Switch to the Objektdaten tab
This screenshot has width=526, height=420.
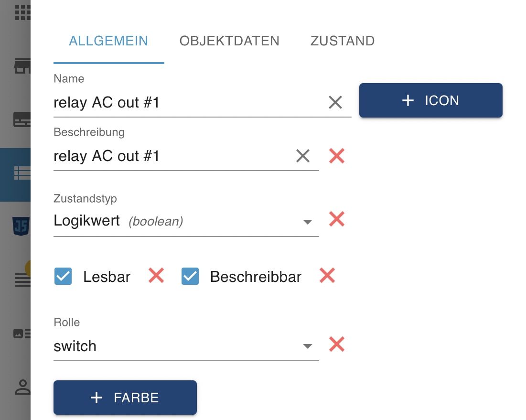(x=229, y=41)
